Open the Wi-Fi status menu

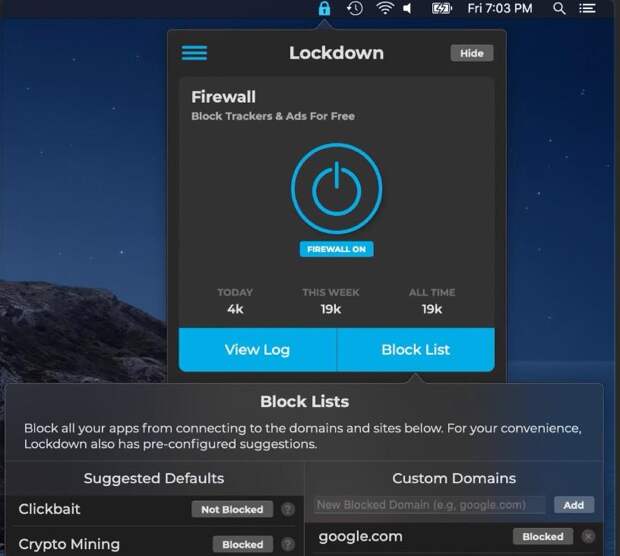[384, 9]
